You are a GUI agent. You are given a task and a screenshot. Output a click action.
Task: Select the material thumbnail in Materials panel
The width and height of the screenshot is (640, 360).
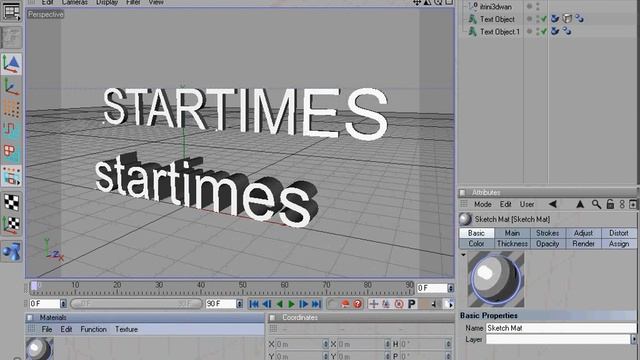click(39, 349)
